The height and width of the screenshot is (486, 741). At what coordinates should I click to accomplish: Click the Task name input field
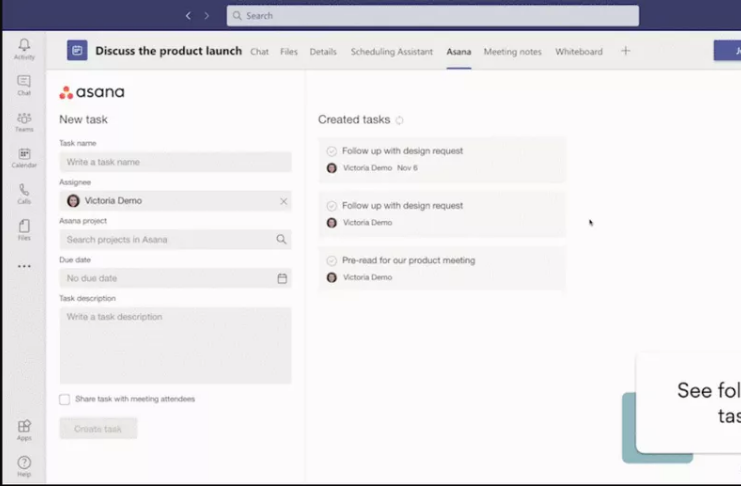pos(175,162)
